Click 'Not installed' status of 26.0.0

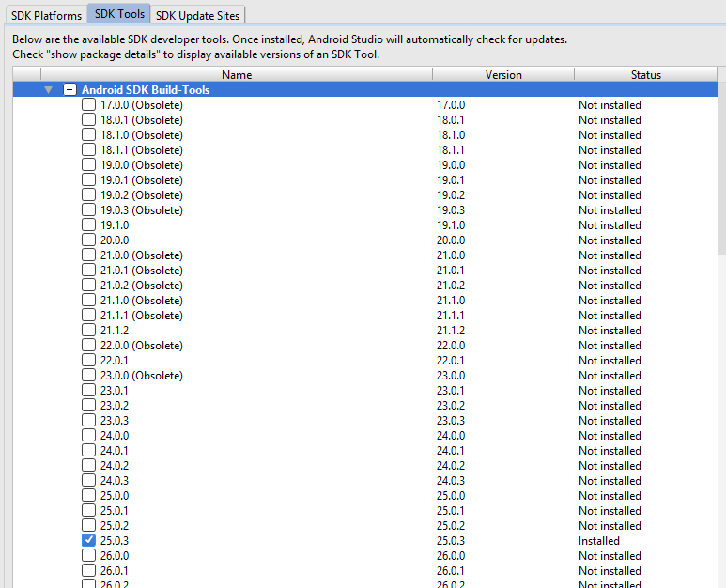610,555
